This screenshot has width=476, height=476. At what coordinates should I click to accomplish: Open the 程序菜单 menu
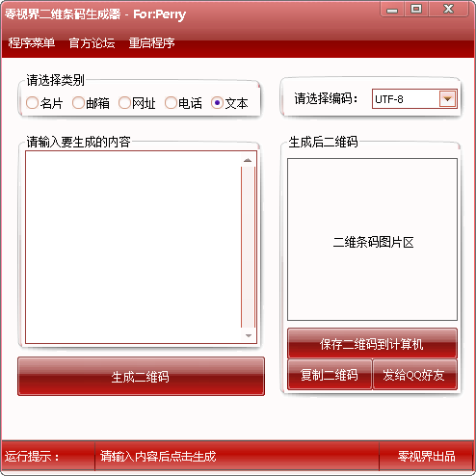coord(32,43)
